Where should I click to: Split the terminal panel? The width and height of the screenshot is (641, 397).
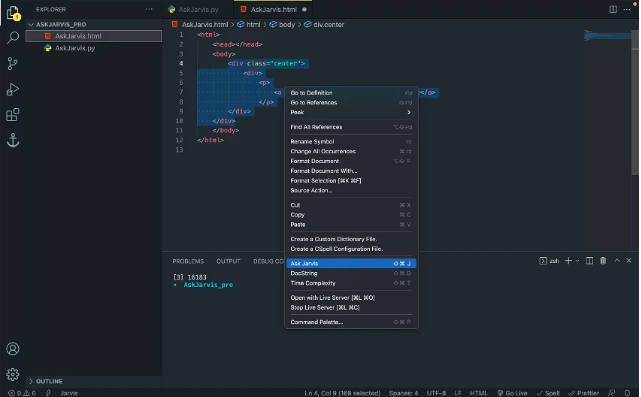pyautogui.click(x=589, y=261)
